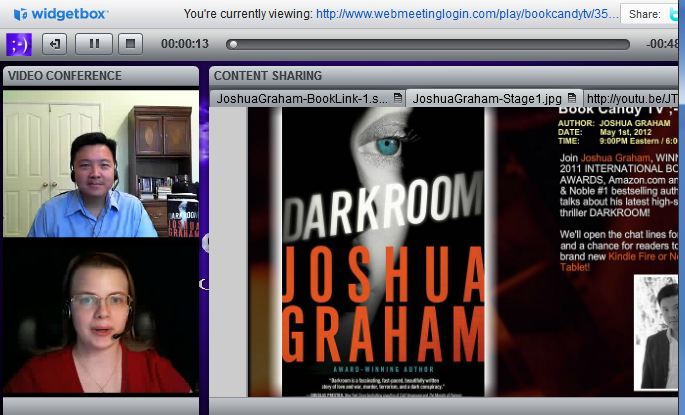Click the playback position knob
The image size is (685, 415).
pos(233,45)
